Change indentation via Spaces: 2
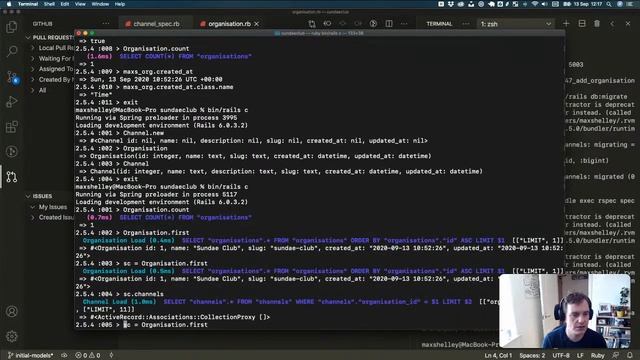 [532, 356]
